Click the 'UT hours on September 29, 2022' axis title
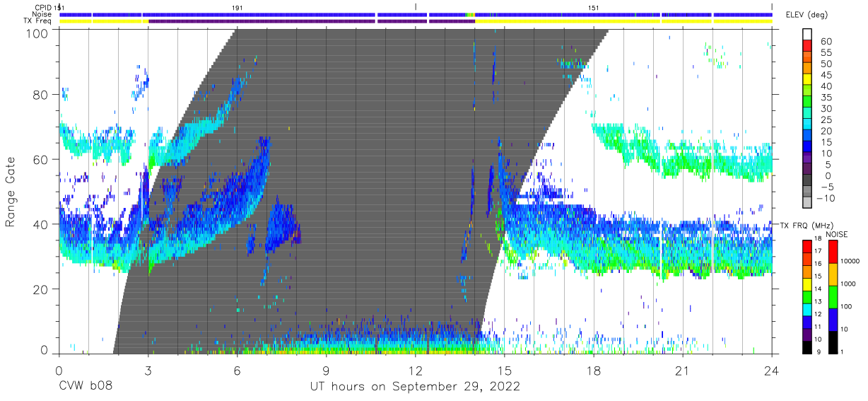The height and width of the screenshot is (401, 868). tap(415, 387)
